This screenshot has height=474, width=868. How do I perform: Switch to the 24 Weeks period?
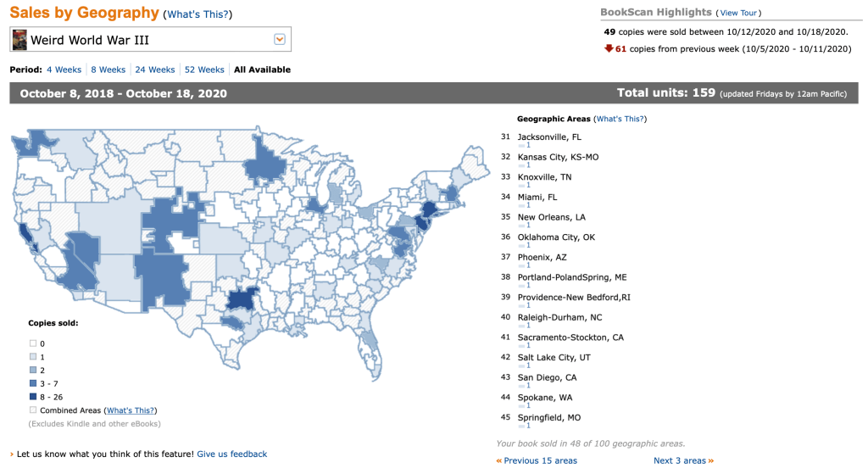155,70
